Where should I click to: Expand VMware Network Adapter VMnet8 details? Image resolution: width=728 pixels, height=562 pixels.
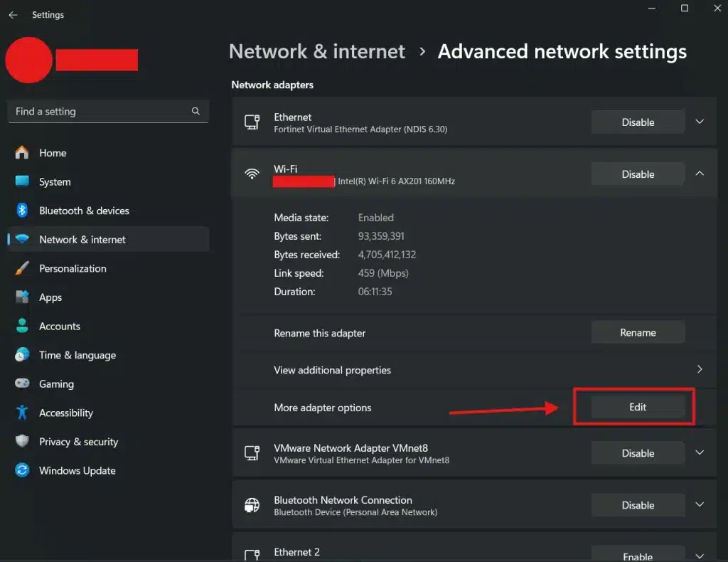(700, 452)
